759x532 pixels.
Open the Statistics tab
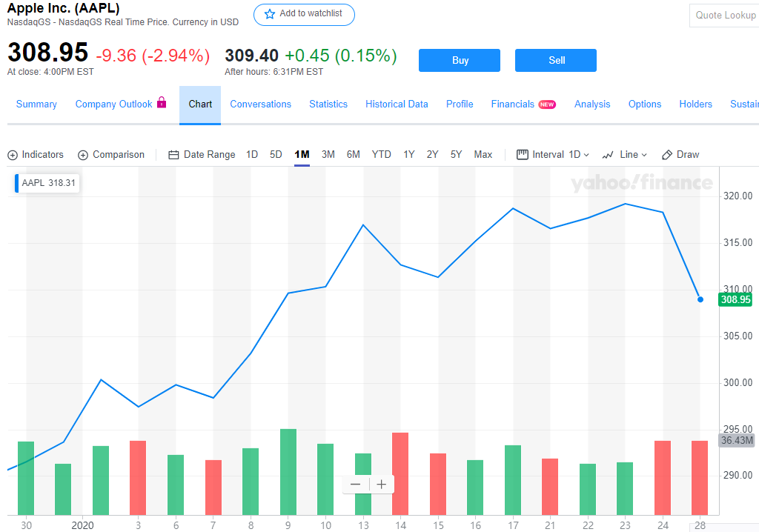[x=328, y=104]
